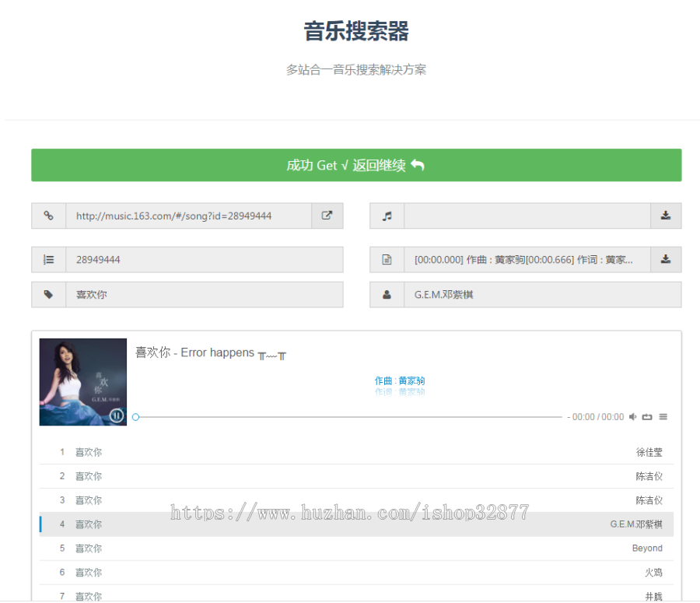Click the user icon beside G.E.M.邓紫棋
The image size is (700, 603).
[387, 294]
